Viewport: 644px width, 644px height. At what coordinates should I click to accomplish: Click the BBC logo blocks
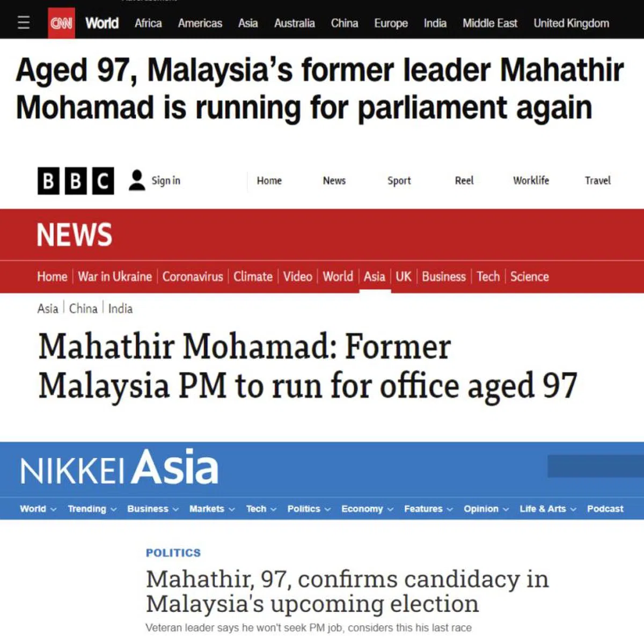coord(76,181)
